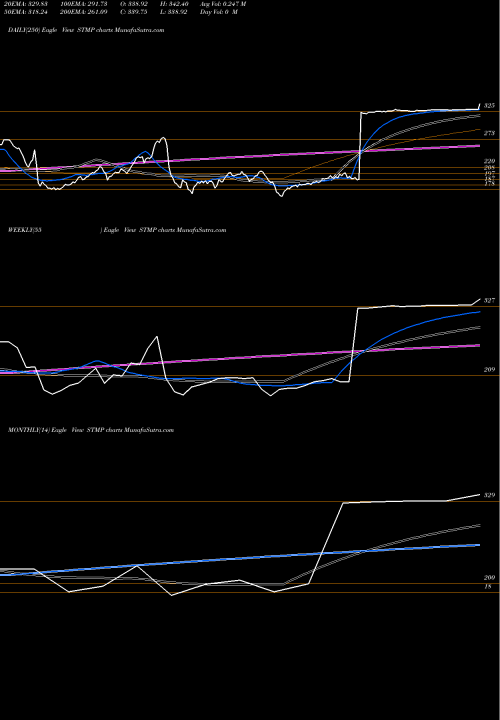
Task: Click the MONTHLY(14) Eagle View chart title
Action: point(91,430)
